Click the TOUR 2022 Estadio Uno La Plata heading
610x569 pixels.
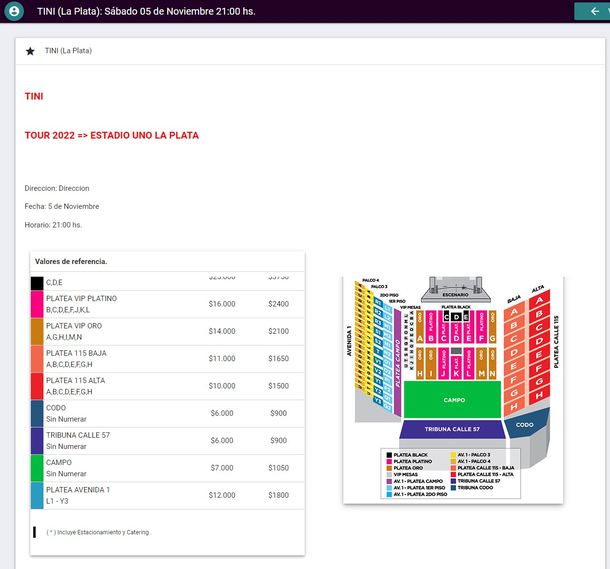111,135
